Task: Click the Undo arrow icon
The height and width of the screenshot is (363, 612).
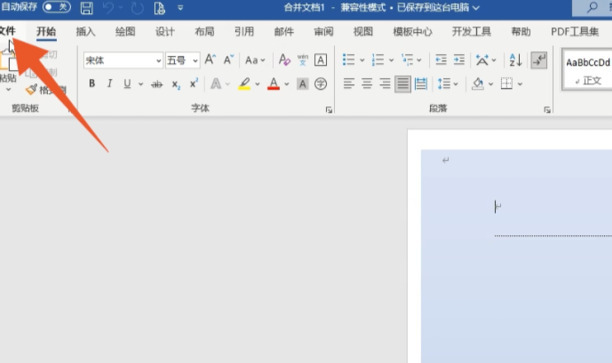Action: (x=109, y=8)
